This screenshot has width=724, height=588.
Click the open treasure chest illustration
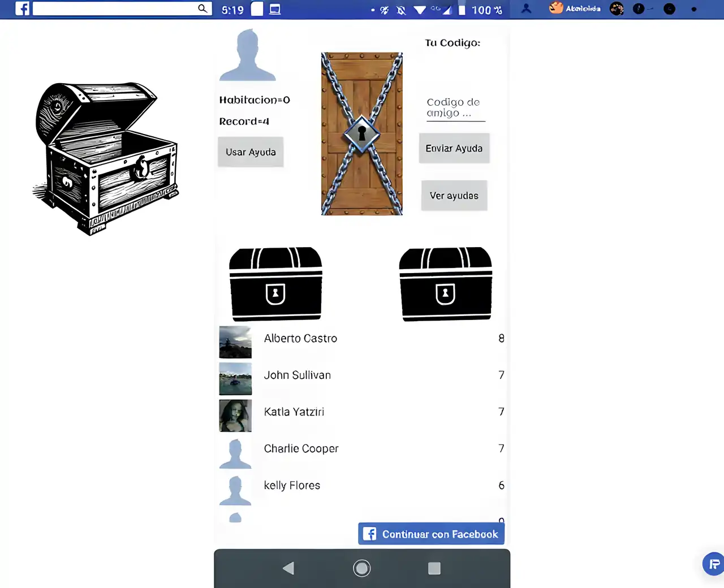pyautogui.click(x=106, y=159)
